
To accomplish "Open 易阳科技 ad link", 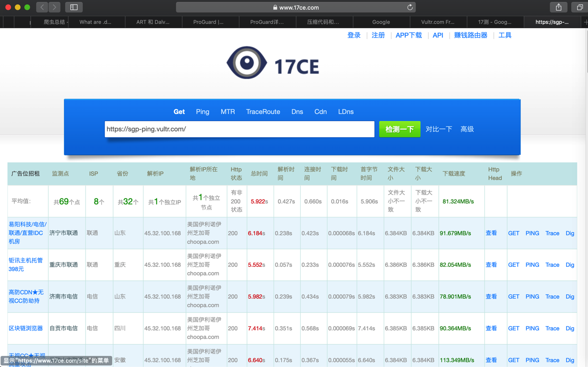I will (28, 233).
